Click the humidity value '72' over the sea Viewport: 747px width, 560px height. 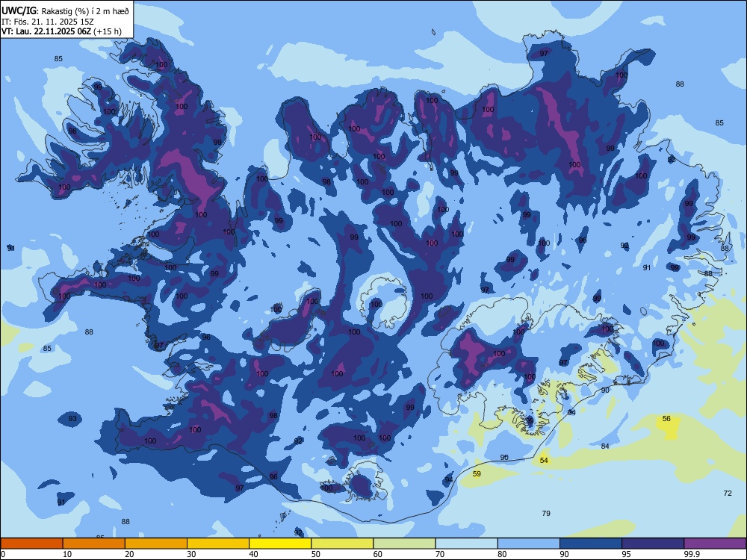point(728,494)
